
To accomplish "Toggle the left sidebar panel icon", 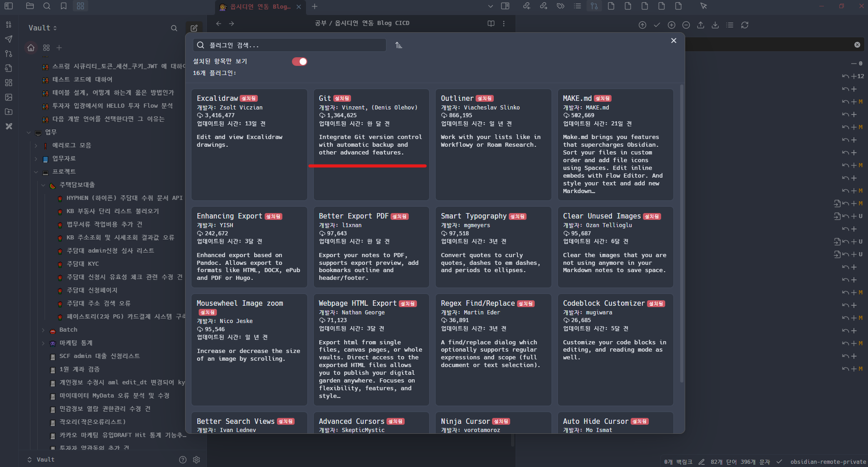I will point(9,6).
